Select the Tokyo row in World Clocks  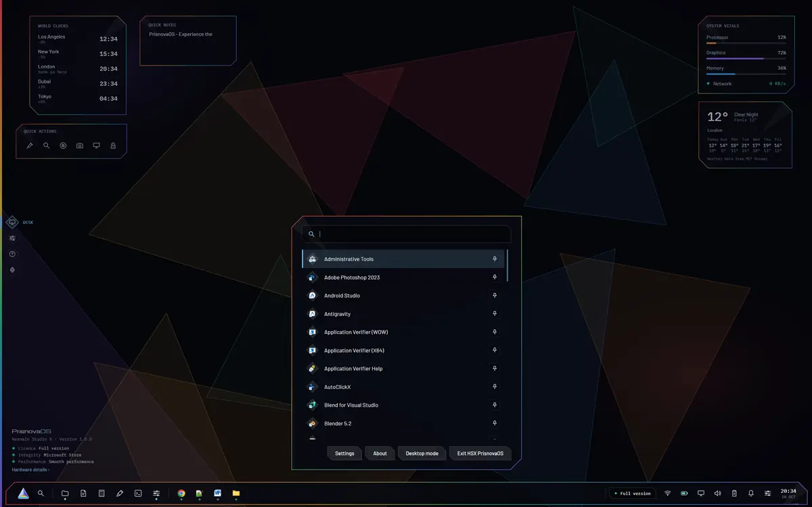click(x=78, y=99)
